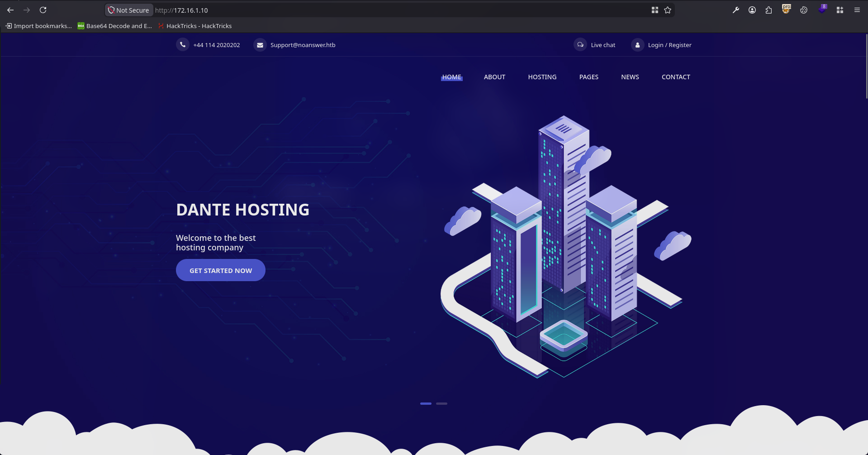
Task: Go forward with the browser arrow
Action: [27, 10]
